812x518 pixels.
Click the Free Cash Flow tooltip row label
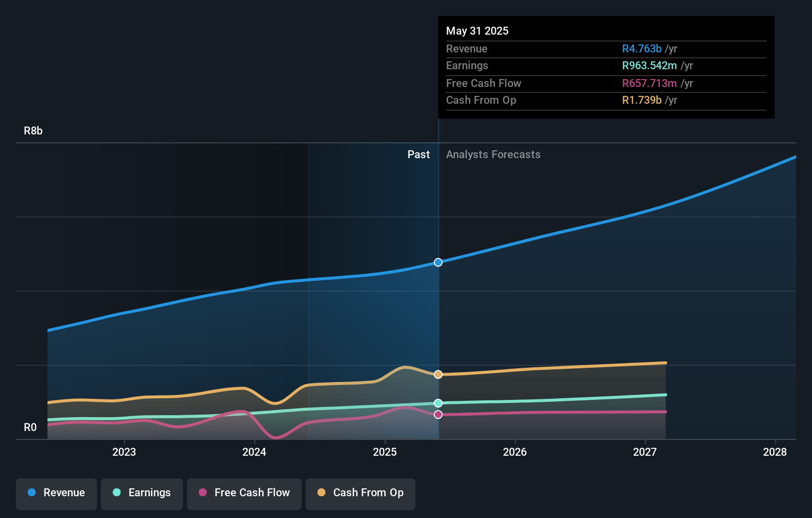click(x=484, y=83)
